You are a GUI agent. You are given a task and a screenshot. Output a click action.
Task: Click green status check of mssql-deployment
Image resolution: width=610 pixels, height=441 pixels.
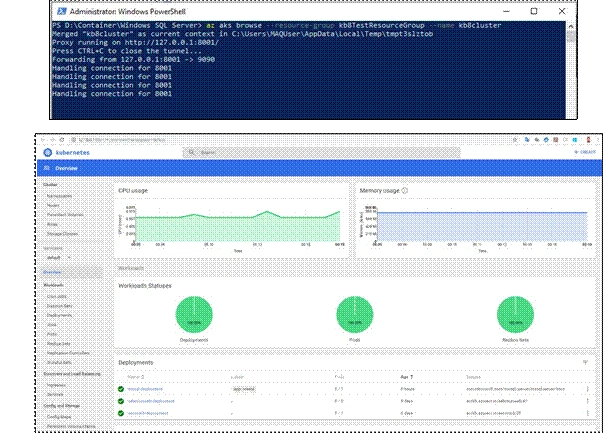click(121, 389)
